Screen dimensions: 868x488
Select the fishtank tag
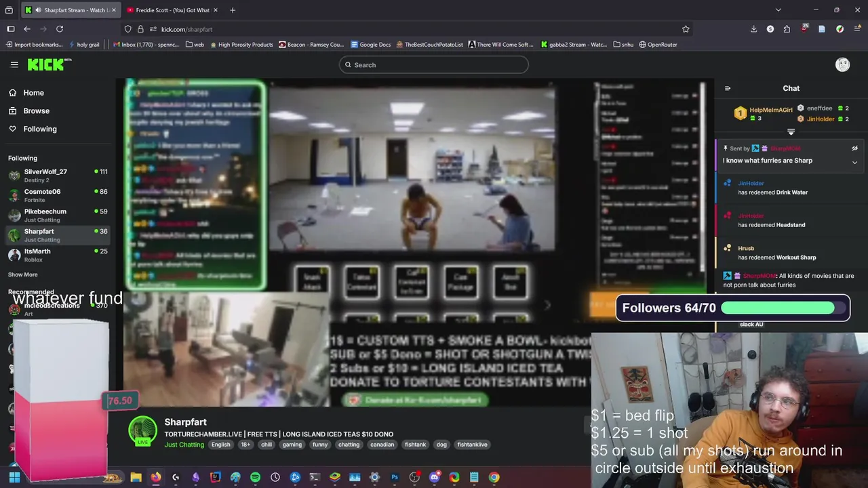(415, 445)
